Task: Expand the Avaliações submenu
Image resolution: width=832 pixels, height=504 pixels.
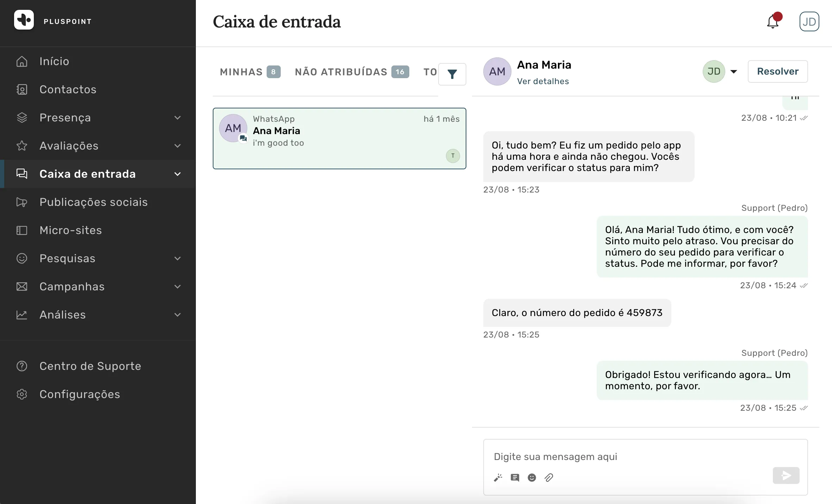Action: pyautogui.click(x=178, y=146)
